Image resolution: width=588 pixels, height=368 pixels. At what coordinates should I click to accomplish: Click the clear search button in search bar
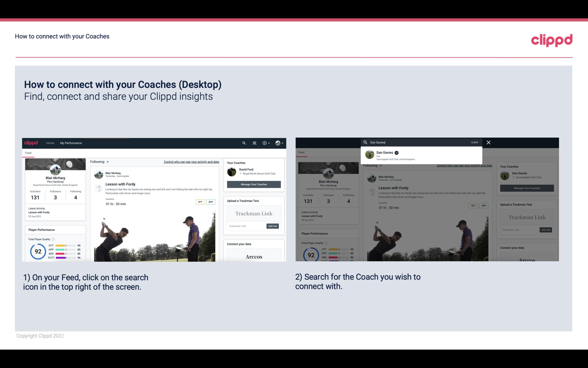click(x=475, y=142)
